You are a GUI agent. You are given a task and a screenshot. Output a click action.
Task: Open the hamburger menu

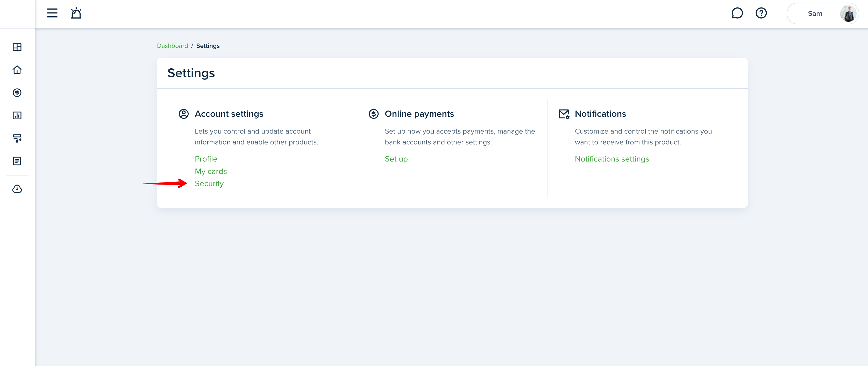click(52, 13)
